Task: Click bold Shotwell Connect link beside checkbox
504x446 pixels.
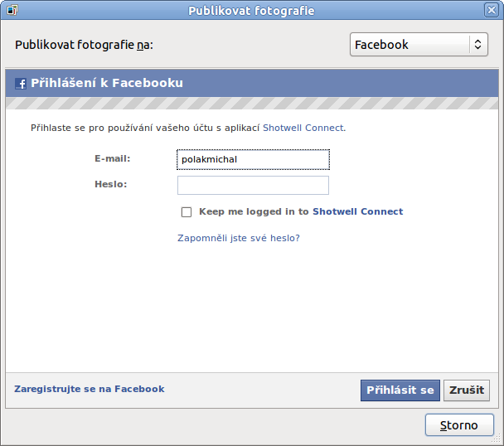Action: tap(358, 211)
